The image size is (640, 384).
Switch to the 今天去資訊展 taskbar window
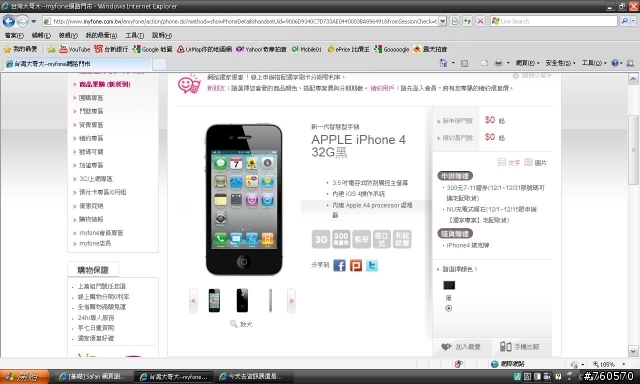tap(255, 377)
